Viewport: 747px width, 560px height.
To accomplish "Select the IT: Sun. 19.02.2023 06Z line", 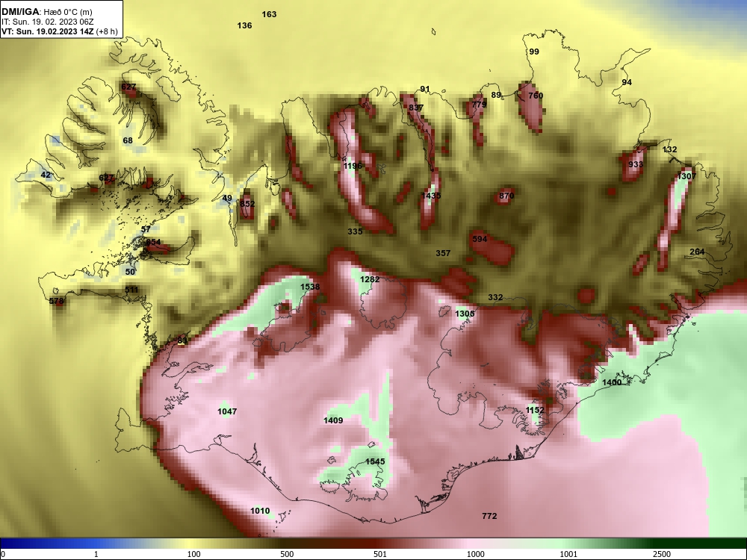I will click(x=47, y=22).
